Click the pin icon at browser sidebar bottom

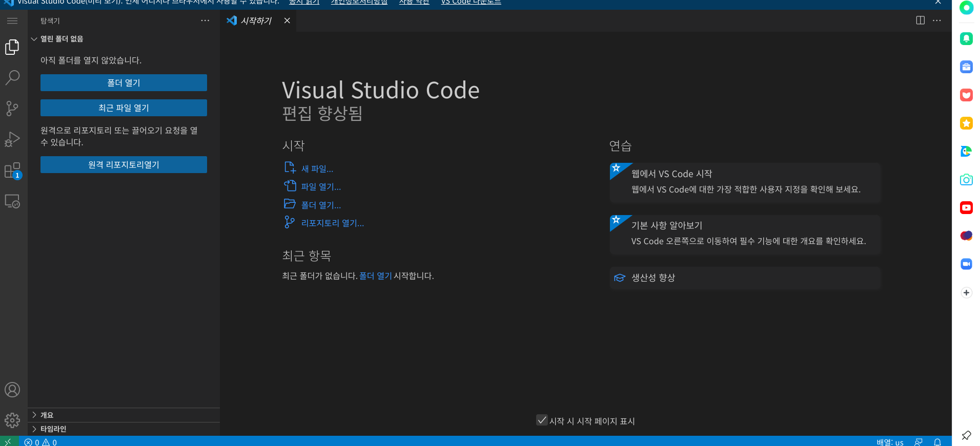coord(966,435)
